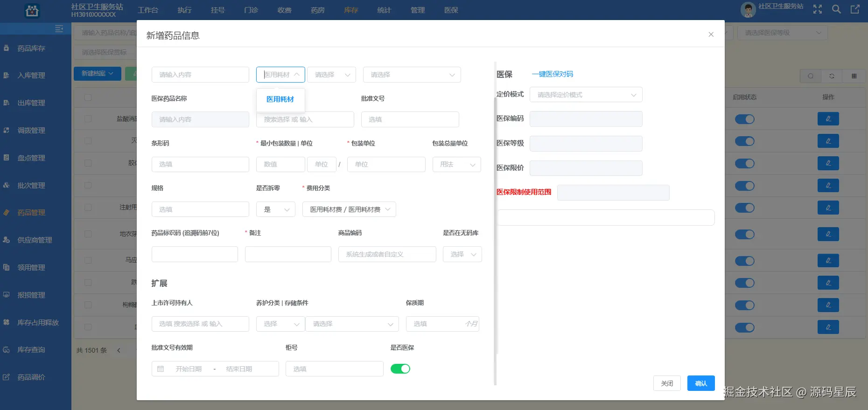Screen dimensions: 868x410
Task: Click the 柜号 input field
Action: coord(335,369)
